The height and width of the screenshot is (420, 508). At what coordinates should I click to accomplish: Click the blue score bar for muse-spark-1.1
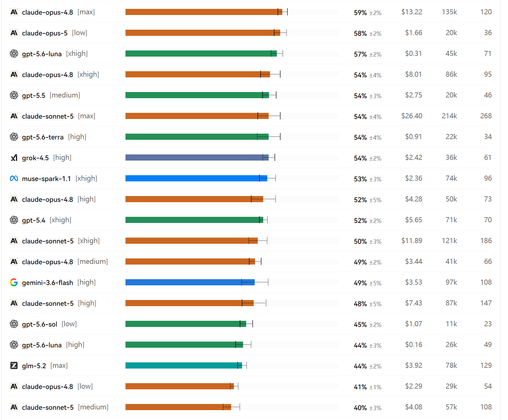196,178
